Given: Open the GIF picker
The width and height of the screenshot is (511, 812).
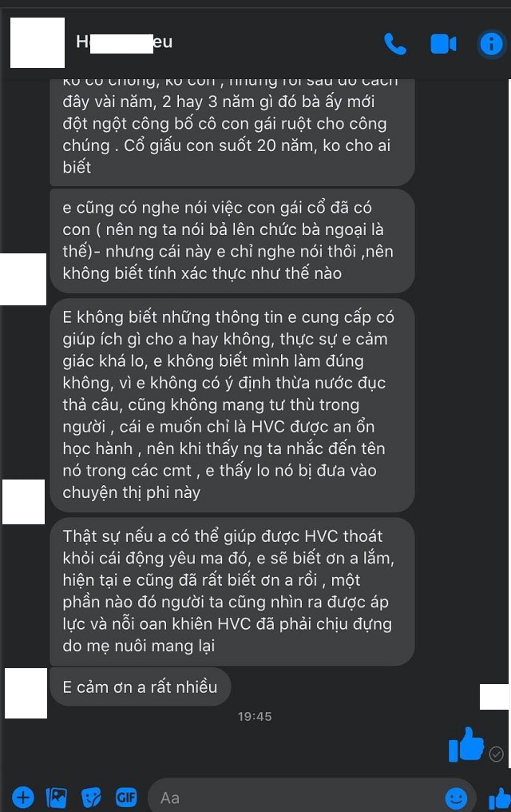Looking at the screenshot, I should tap(125, 797).
